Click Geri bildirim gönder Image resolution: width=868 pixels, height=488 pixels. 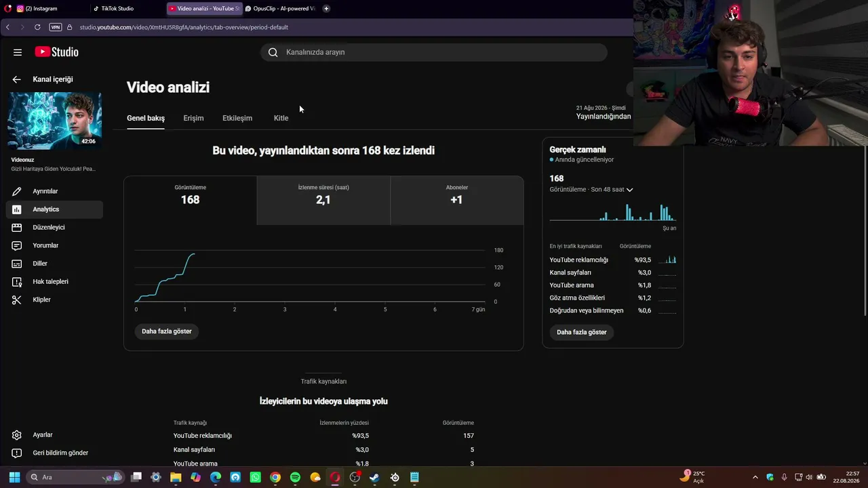pyautogui.click(x=54, y=453)
